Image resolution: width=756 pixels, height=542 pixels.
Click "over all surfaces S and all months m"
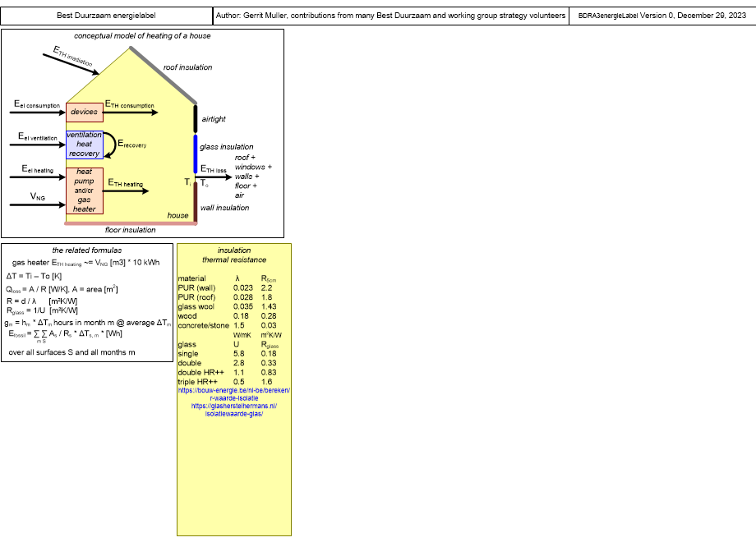click(x=71, y=352)
